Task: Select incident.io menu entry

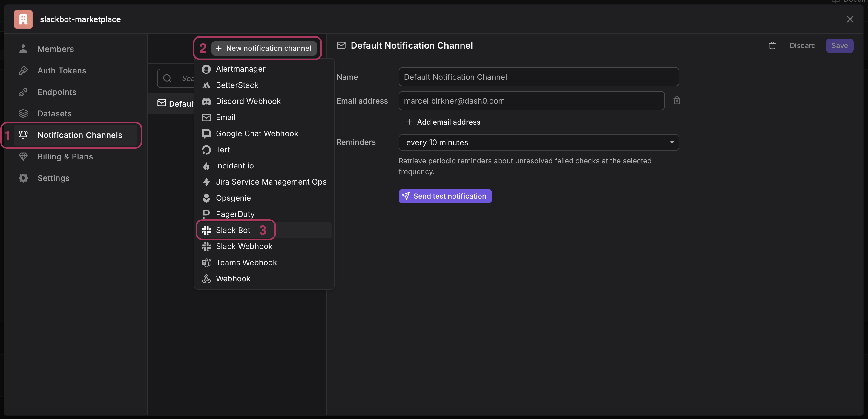Action: [x=264, y=166]
